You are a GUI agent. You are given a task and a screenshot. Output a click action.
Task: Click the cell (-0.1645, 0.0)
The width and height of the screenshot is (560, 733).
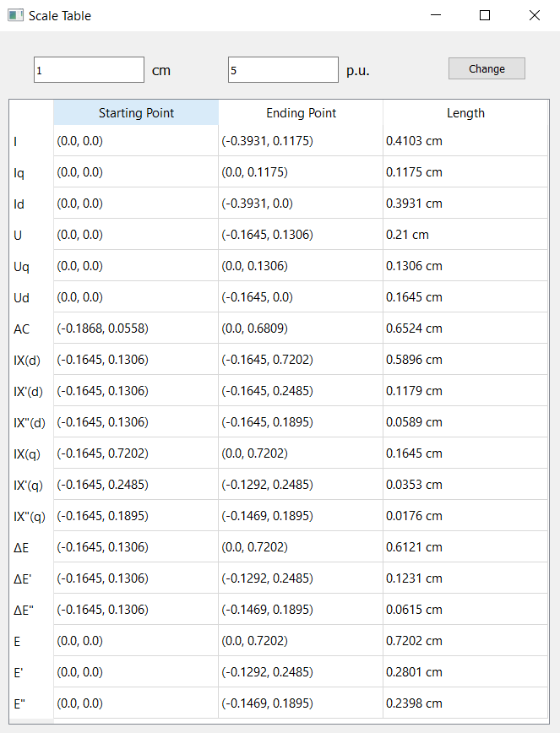click(x=301, y=297)
